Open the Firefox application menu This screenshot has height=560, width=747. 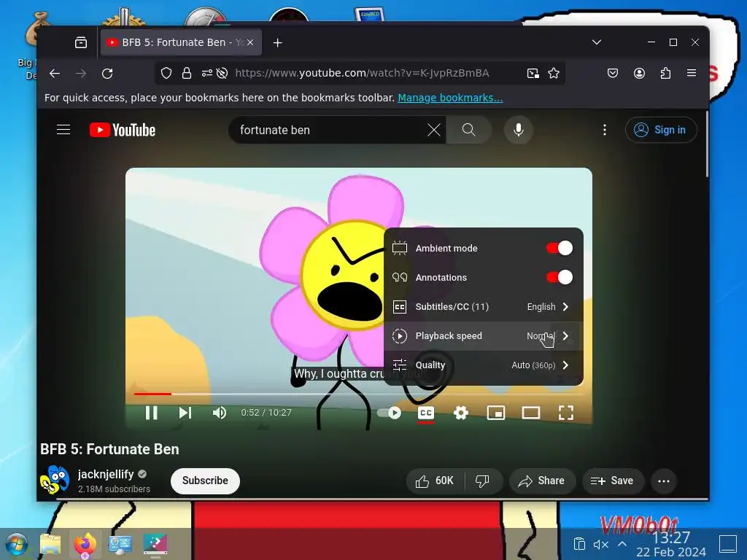click(692, 74)
